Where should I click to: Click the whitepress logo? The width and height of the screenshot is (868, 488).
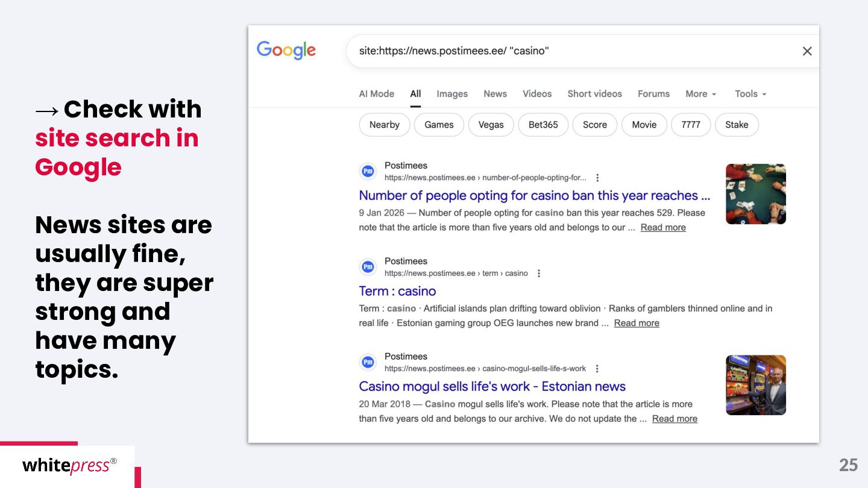pyautogui.click(x=69, y=466)
